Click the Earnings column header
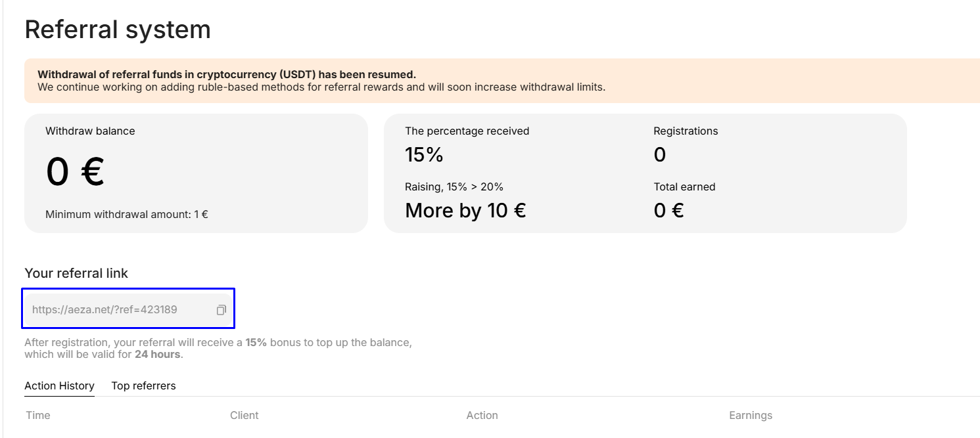Image resolution: width=980 pixels, height=438 pixels. (750, 415)
